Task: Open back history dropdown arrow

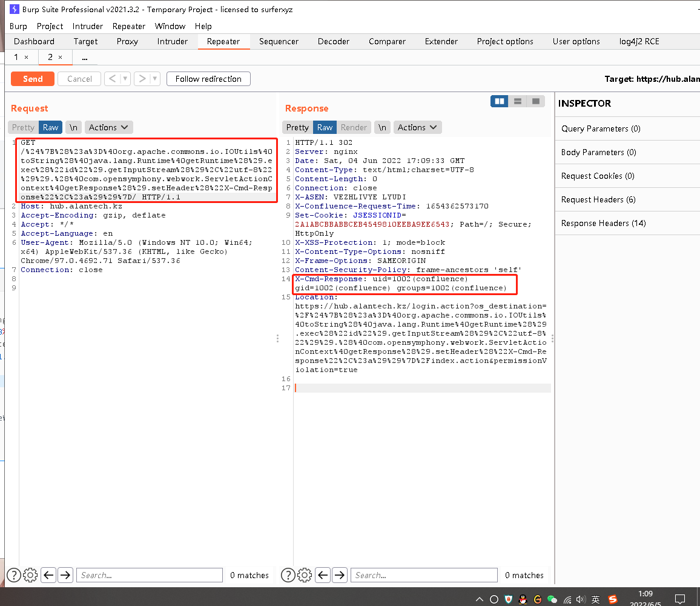Action: (x=125, y=79)
